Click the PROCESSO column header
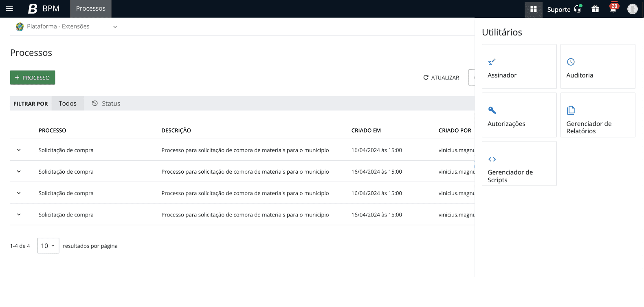The width and height of the screenshot is (644, 307). click(52, 130)
